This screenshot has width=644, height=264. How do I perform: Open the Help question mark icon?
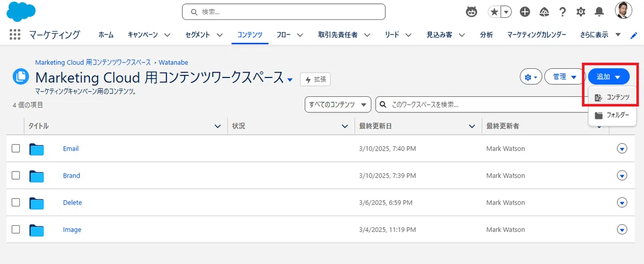[x=562, y=12]
